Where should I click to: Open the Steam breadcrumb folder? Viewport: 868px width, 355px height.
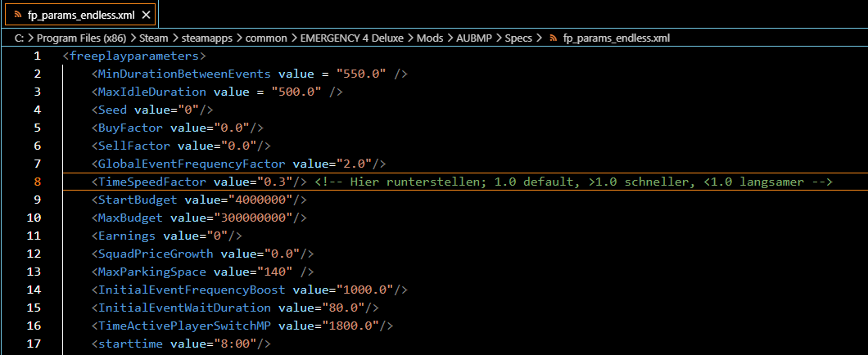coord(153,38)
